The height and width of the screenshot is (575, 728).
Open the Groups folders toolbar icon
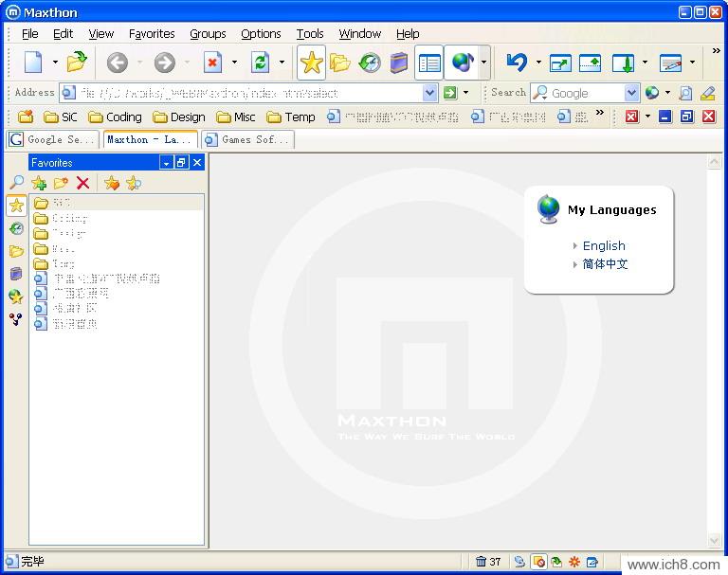[x=340, y=63]
